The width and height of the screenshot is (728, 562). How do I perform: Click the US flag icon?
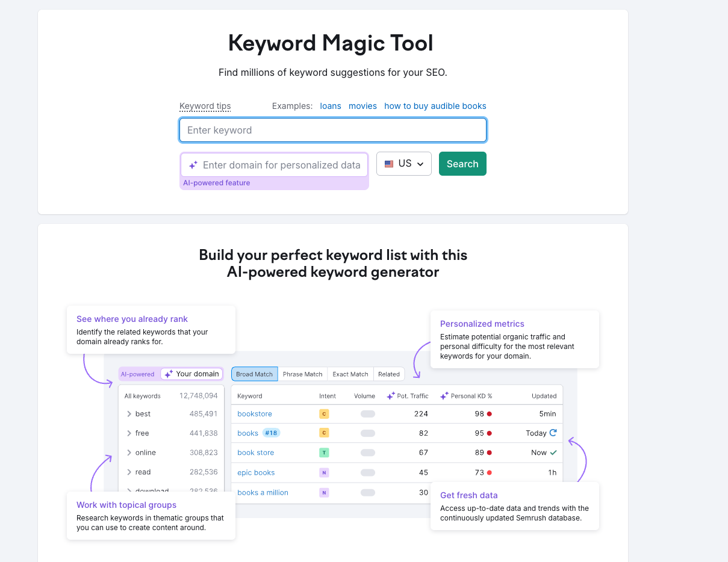(389, 164)
